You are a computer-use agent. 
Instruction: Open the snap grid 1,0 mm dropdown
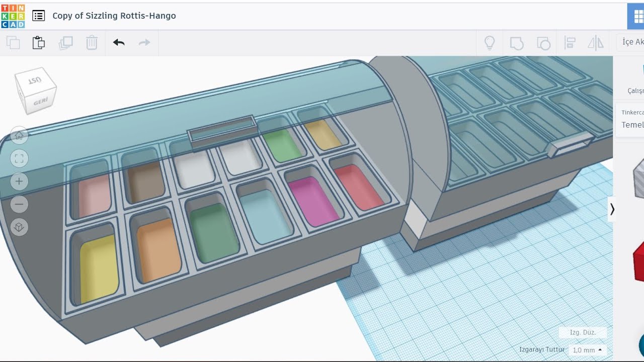pyautogui.click(x=587, y=350)
